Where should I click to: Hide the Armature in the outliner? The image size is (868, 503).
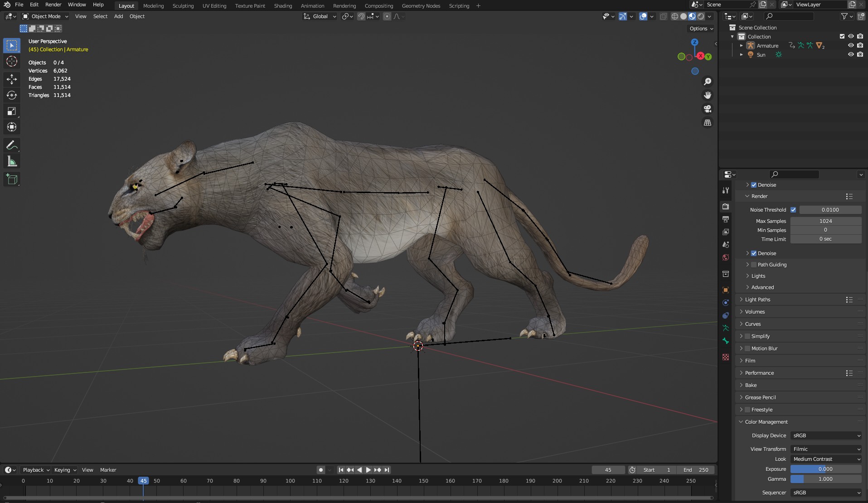(851, 45)
